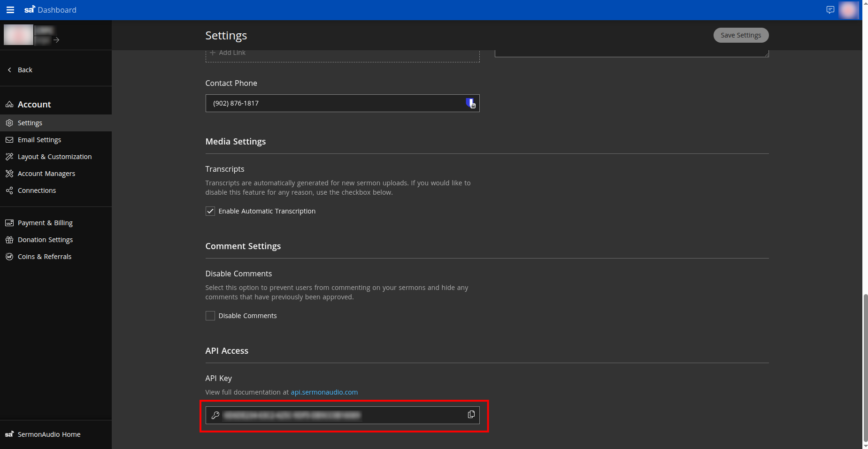
Task: Click the Connections share icon
Action: pos(9,190)
